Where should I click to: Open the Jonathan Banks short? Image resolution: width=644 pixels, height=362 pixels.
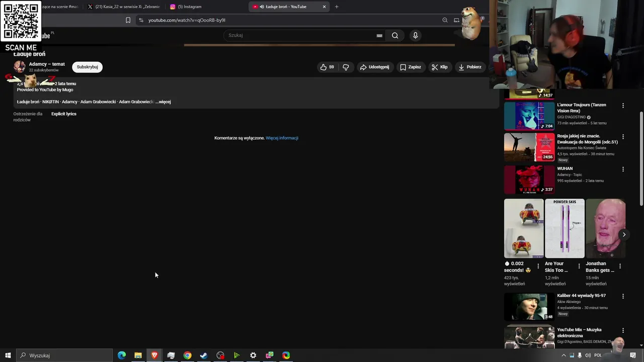click(x=605, y=228)
